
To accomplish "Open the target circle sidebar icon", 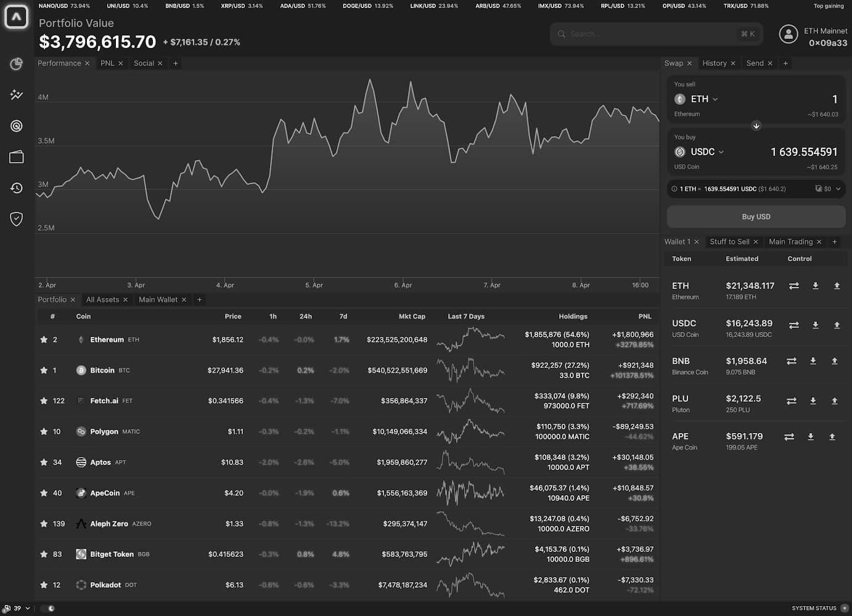I will coord(17,126).
